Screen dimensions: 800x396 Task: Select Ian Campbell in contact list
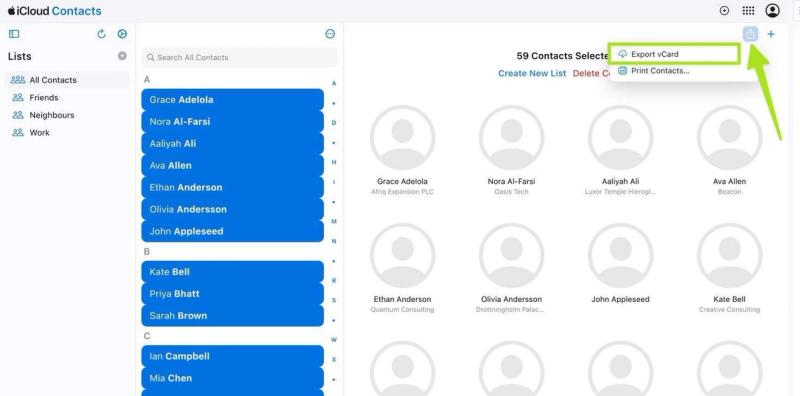pos(232,356)
